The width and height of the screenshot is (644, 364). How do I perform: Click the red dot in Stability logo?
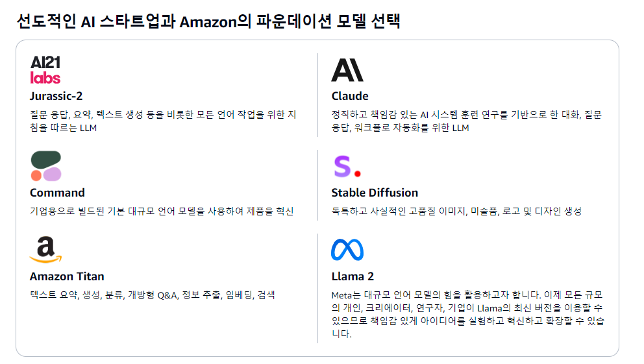[x=358, y=174]
